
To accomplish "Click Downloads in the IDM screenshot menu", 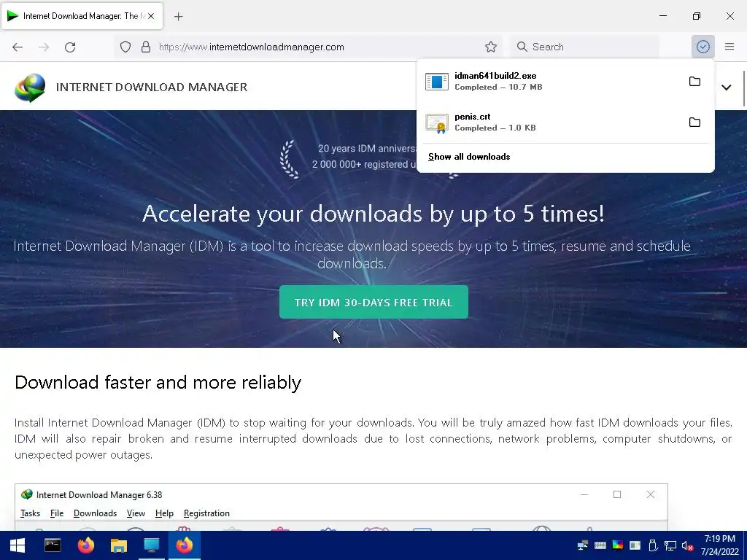I will 95,513.
